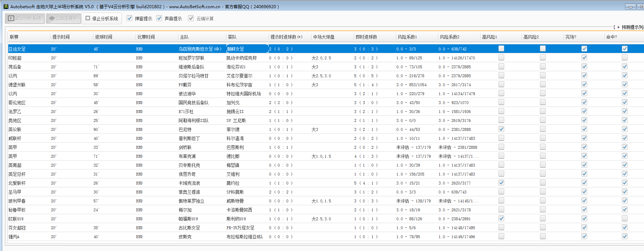Image resolution: width=644 pixels, height=251 pixels.
Task: Check 命中? box in the 印班超 row
Action: [624, 58]
